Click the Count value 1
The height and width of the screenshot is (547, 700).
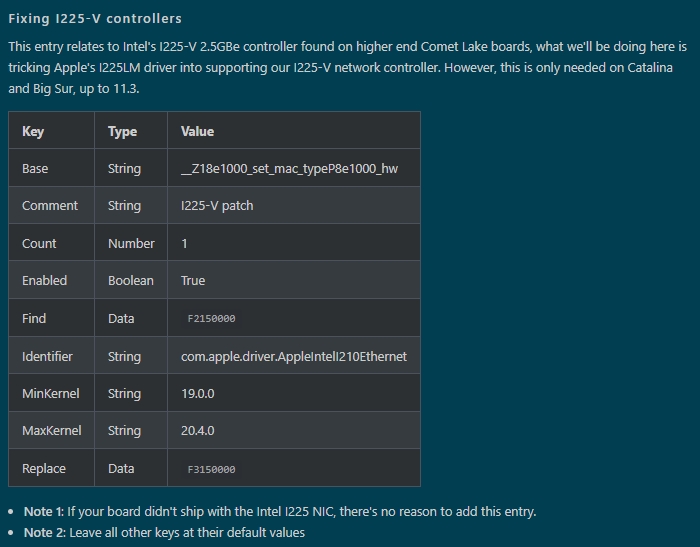point(184,243)
